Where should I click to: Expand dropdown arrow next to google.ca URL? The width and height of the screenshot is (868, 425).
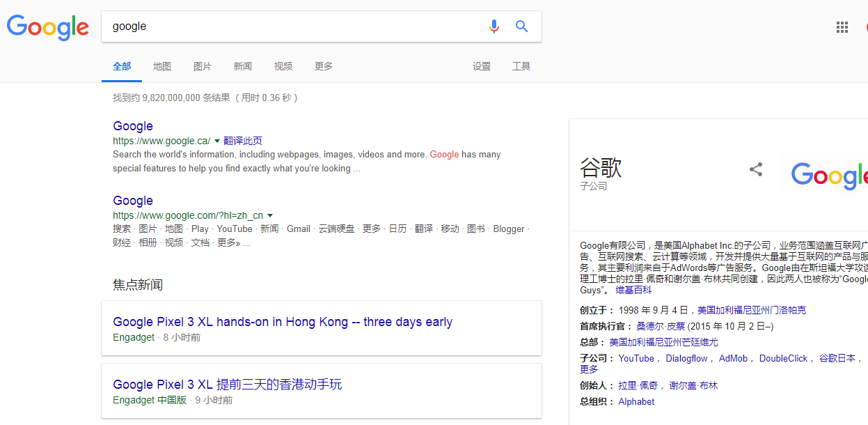[216, 141]
